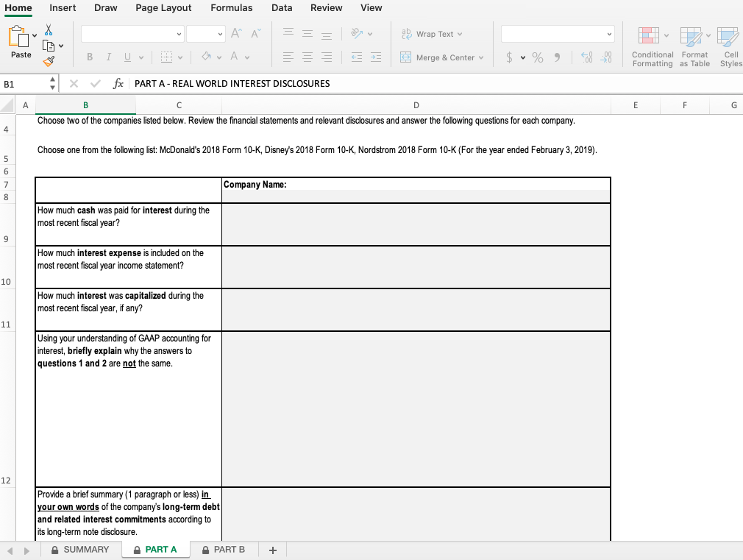Open the Review ribbon tab
Image resolution: width=743 pixels, height=560 pixels.
[x=326, y=8]
